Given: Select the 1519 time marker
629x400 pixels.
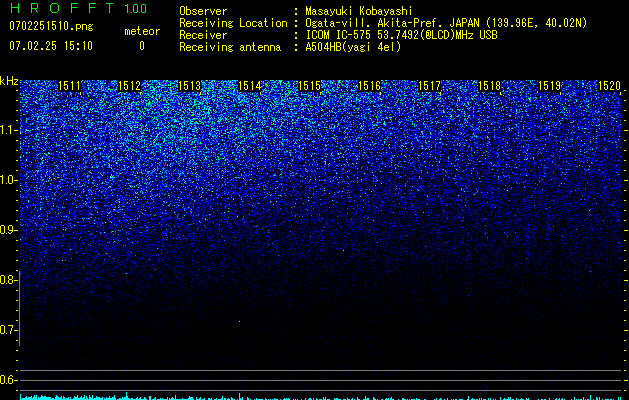Looking at the screenshot, I should [x=549, y=86].
